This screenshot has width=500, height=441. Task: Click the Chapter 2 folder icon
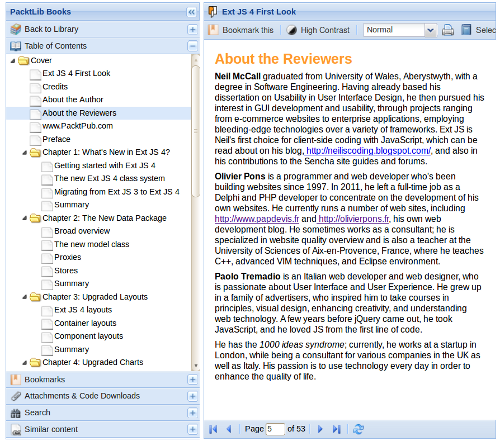[35, 218]
